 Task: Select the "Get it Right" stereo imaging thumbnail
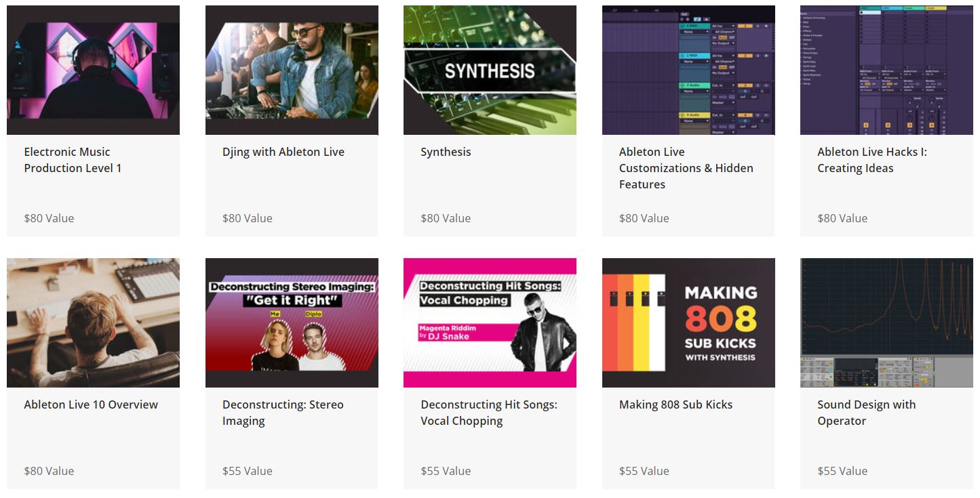click(292, 323)
